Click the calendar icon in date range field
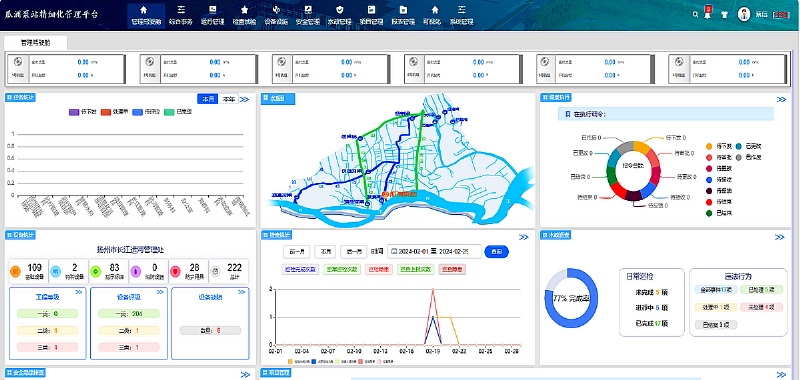Screen dimensions: 800x380 (394, 251)
